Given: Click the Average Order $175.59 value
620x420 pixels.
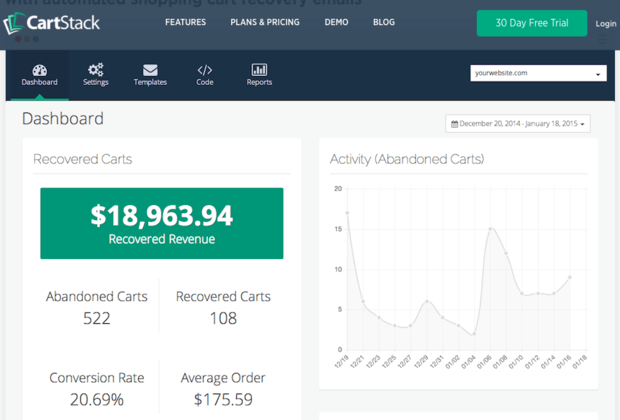Looking at the screenshot, I should click(223, 399).
